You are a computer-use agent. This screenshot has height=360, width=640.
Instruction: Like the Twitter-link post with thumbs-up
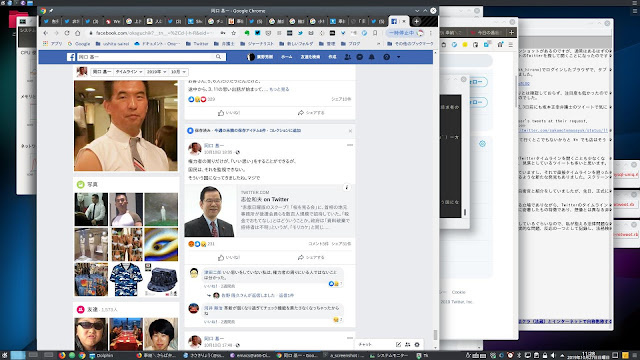[x=229, y=258]
